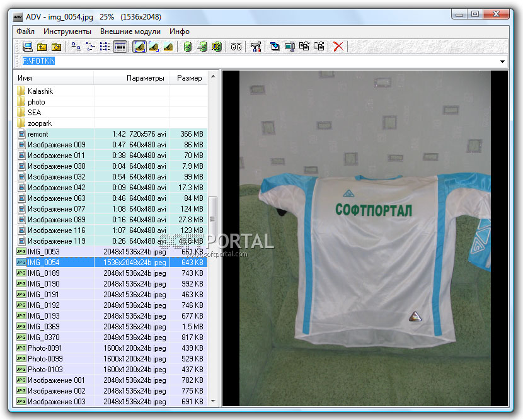Expand the path address dropdown arrow

click(502, 61)
